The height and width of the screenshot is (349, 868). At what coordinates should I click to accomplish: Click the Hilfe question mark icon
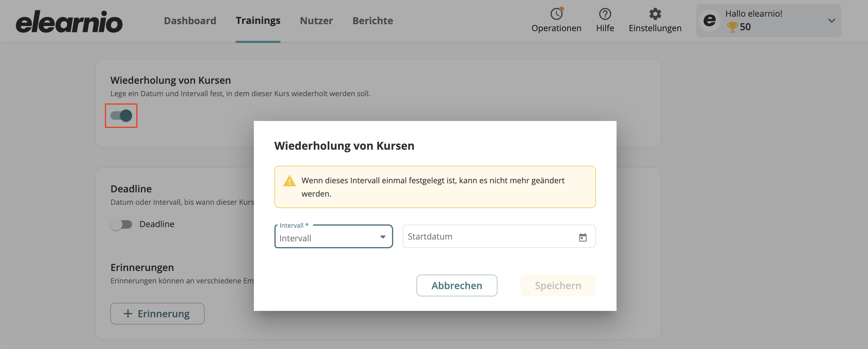(605, 14)
